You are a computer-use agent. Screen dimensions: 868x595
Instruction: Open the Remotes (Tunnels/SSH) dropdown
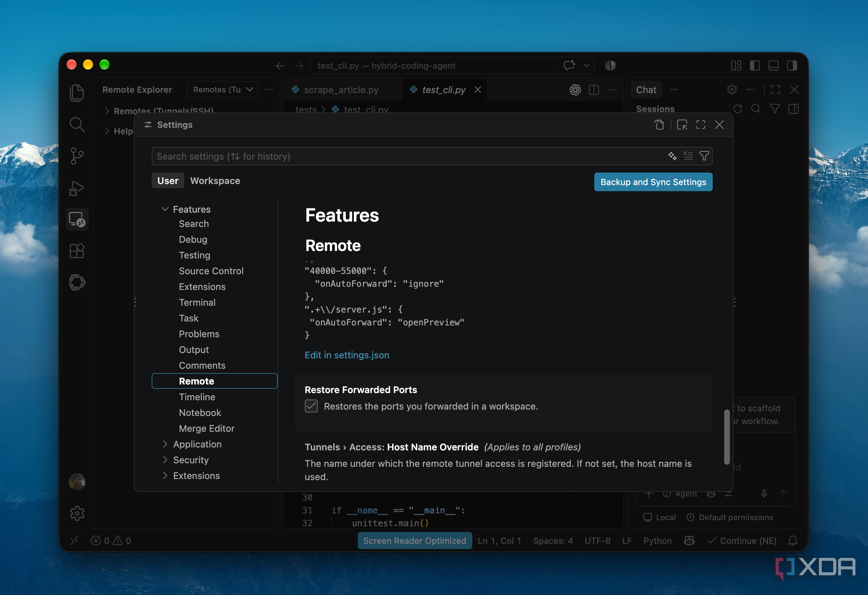pos(223,90)
